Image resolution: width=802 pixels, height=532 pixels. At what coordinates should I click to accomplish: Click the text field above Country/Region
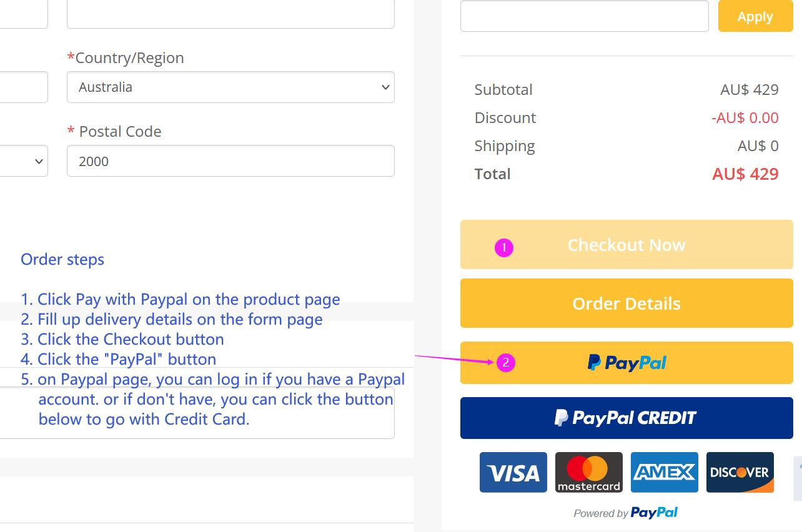point(230,14)
